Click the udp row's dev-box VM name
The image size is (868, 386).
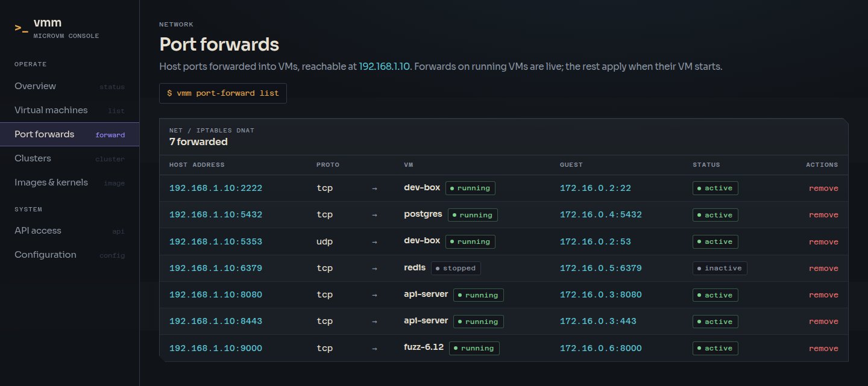click(x=422, y=241)
